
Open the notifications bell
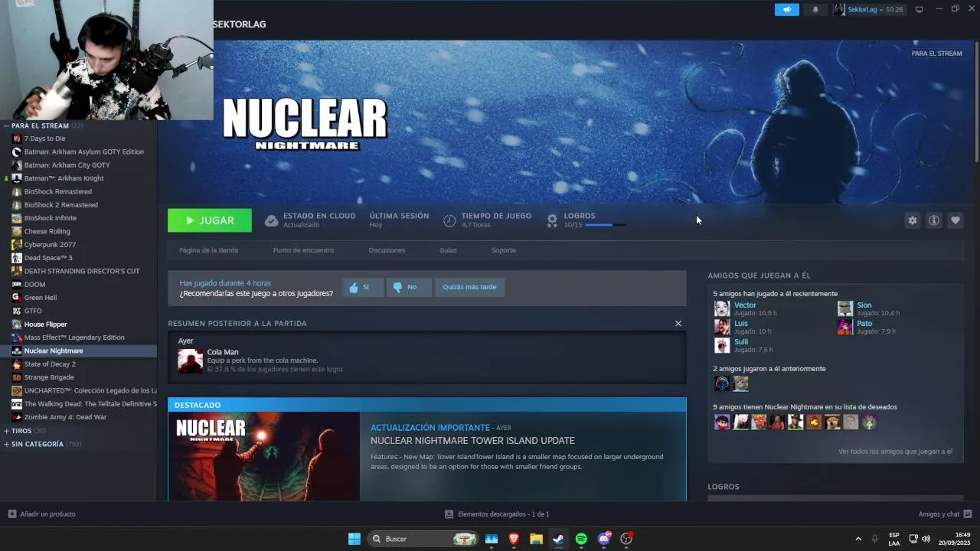pyautogui.click(x=815, y=10)
